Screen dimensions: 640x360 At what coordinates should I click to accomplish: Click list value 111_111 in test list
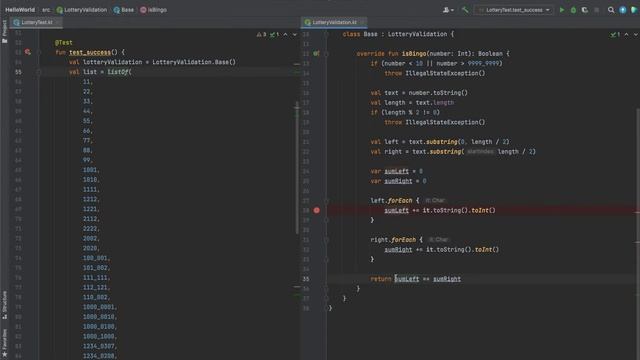click(95, 278)
